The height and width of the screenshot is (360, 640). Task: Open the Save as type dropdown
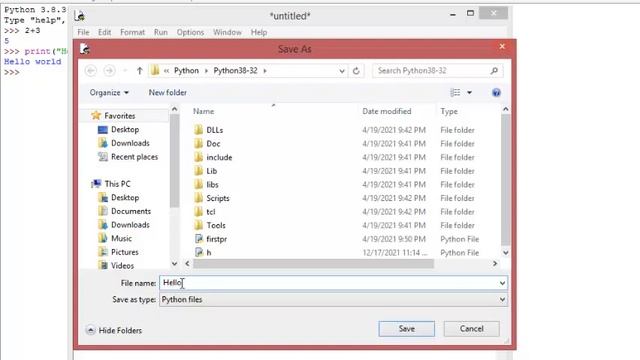tap(333, 300)
